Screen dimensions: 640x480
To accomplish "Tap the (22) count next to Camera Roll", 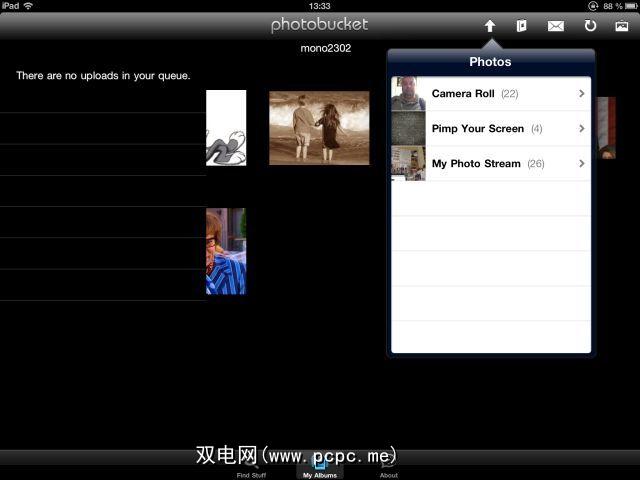I will tap(510, 94).
